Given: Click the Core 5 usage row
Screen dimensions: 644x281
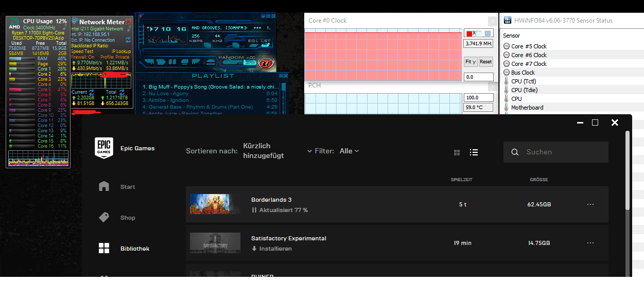Looking at the screenshot, I should [38, 90].
